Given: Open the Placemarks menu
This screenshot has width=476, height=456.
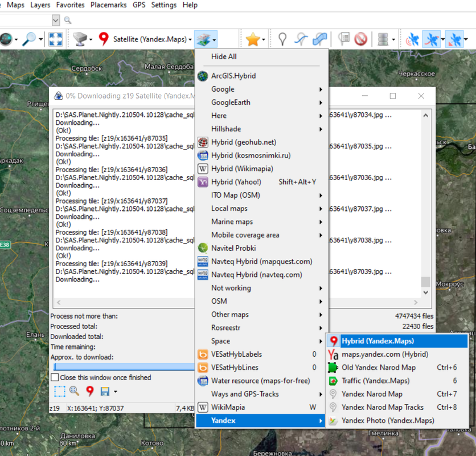Looking at the screenshot, I should pyautogui.click(x=108, y=5).
